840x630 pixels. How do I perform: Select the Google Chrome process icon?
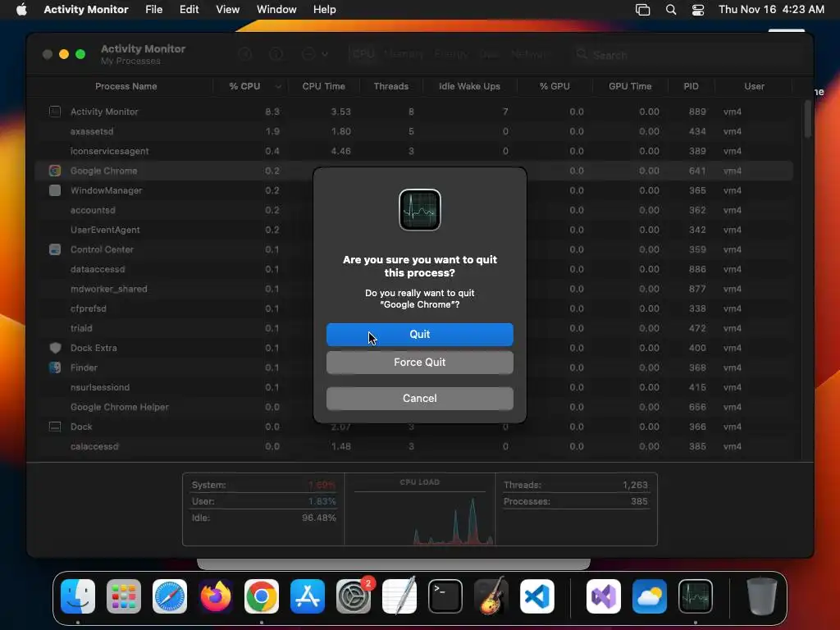(x=55, y=171)
